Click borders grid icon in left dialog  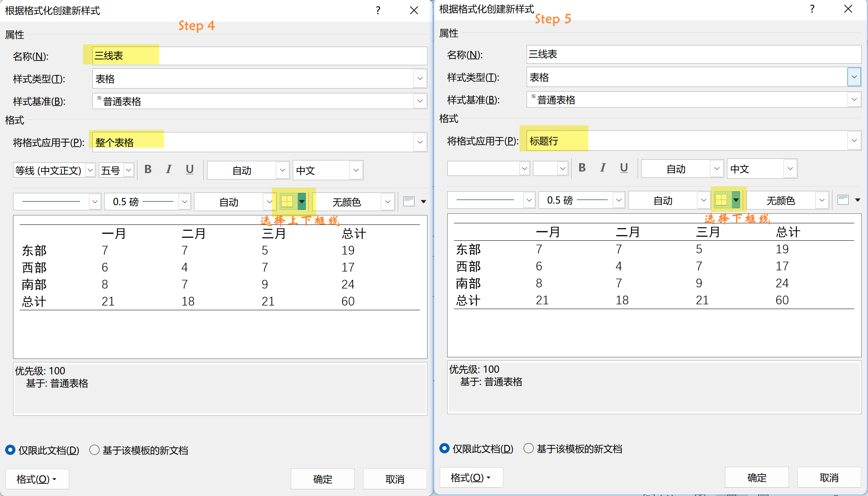287,202
